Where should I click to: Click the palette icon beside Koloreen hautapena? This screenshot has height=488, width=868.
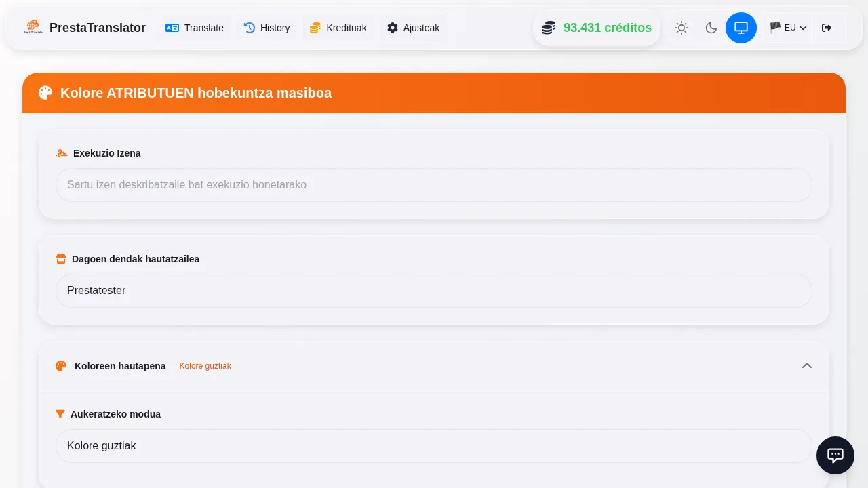point(61,366)
